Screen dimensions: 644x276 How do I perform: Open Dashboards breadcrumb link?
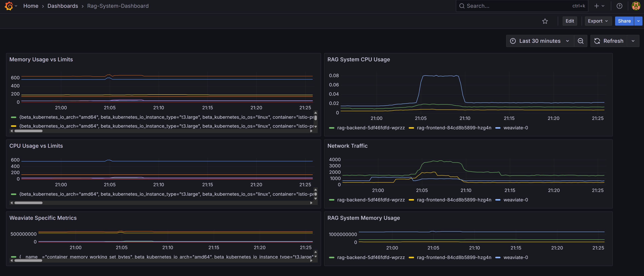tap(63, 6)
